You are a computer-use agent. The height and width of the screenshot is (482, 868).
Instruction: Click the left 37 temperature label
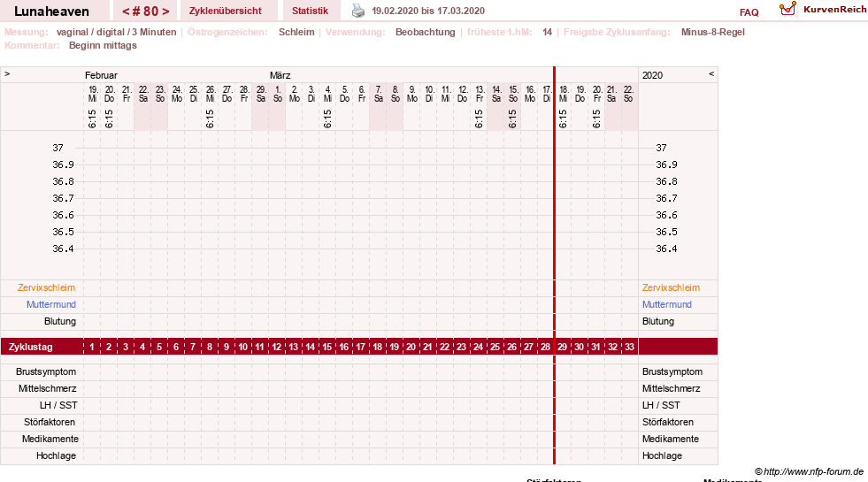pos(58,148)
